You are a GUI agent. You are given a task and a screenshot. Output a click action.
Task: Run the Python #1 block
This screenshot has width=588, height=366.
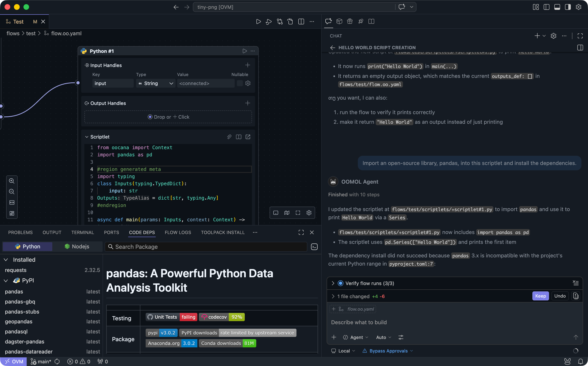point(245,51)
